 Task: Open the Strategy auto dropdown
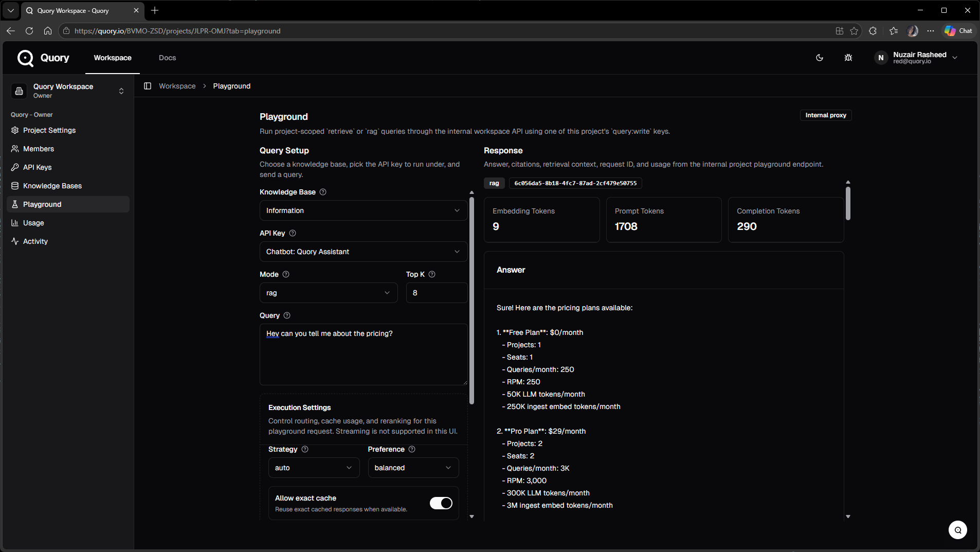coord(314,468)
